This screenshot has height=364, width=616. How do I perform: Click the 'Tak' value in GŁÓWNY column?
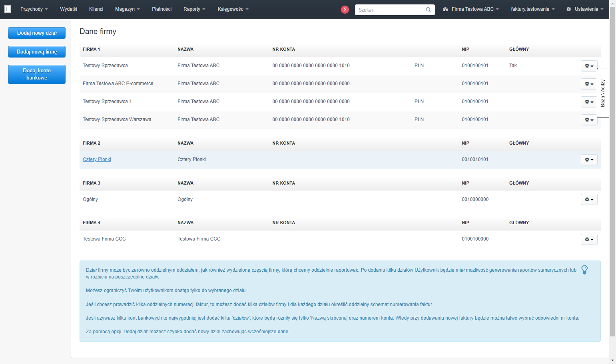coord(513,66)
